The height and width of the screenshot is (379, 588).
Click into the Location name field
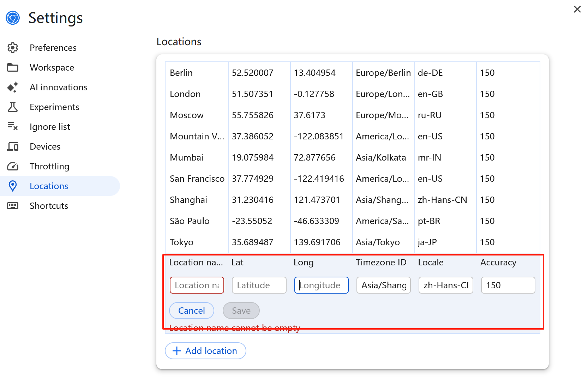point(197,285)
